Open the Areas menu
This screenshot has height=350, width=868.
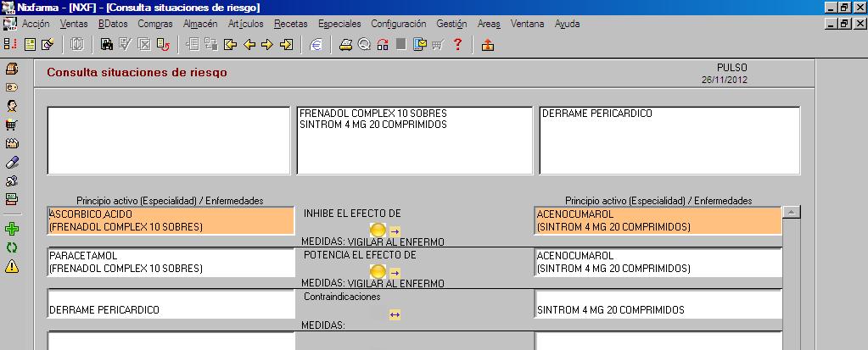[x=489, y=24]
